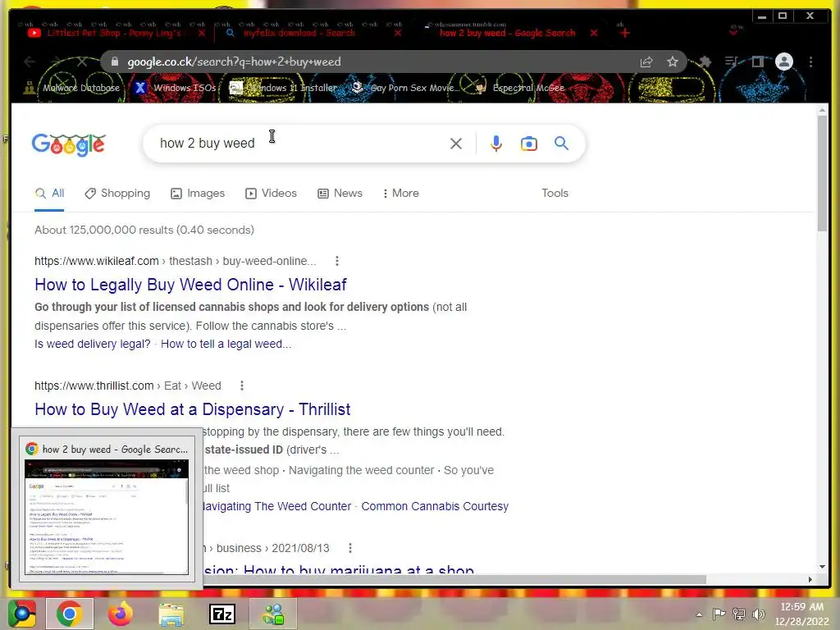840x630 pixels.
Task: Close the how 2 buy weed tab
Action: click(x=594, y=33)
